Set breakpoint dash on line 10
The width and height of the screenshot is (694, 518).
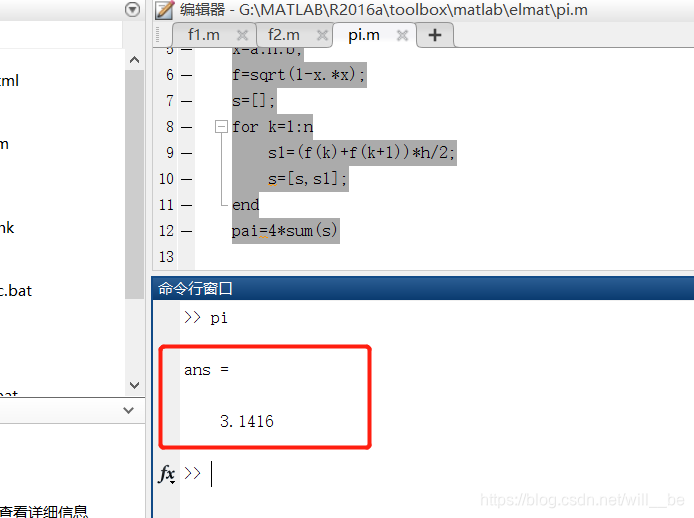[187, 179]
